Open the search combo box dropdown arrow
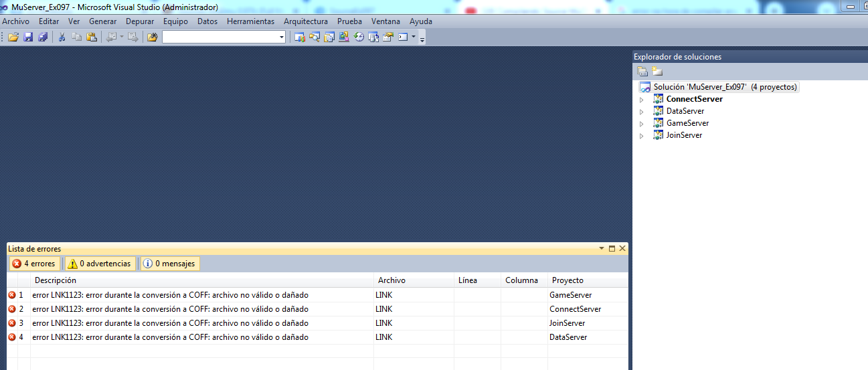 282,37
